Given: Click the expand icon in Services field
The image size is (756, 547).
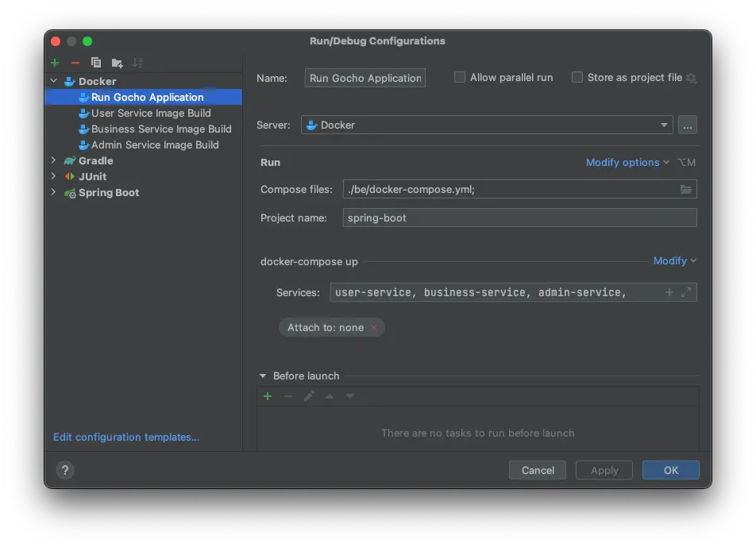Looking at the screenshot, I should click(x=687, y=292).
